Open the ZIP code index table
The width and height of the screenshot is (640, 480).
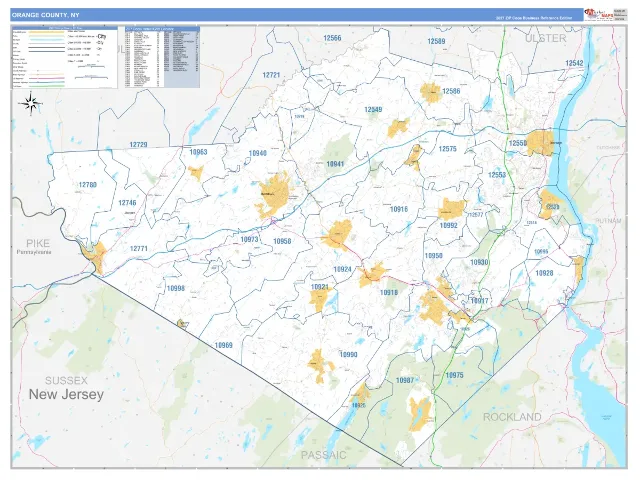pyautogui.click(x=162, y=57)
